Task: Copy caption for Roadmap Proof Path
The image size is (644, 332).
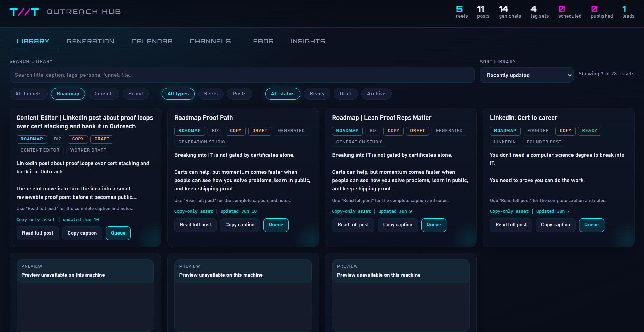Action: [x=240, y=225]
